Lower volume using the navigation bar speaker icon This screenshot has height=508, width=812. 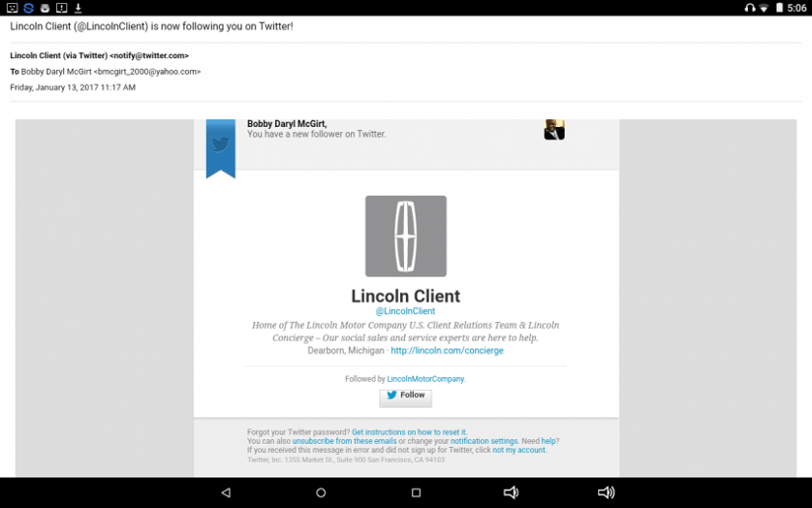(x=510, y=492)
